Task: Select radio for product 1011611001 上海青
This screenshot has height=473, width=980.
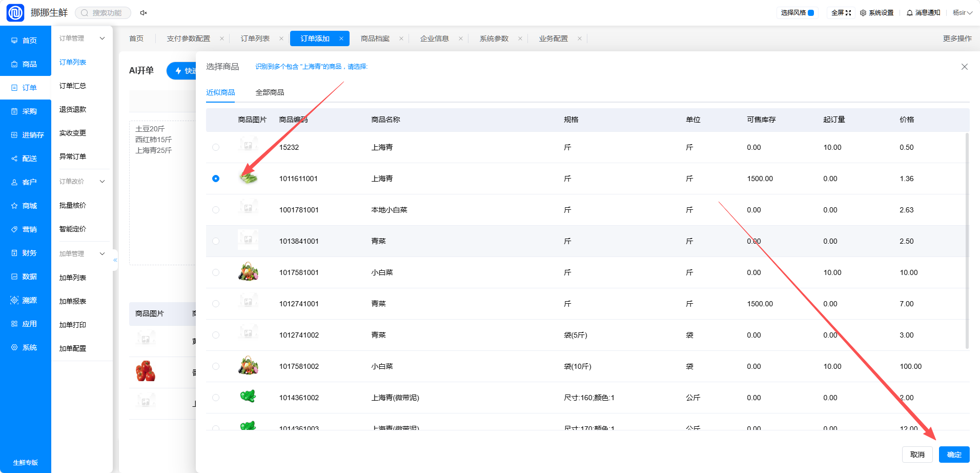Action: click(216, 179)
